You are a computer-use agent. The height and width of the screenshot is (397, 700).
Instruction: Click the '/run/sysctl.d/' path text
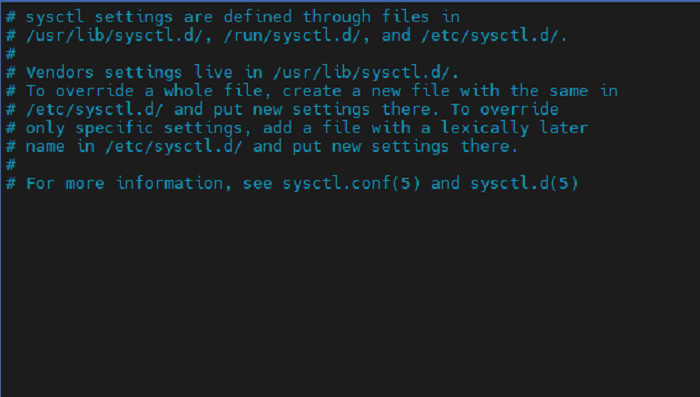click(292, 35)
